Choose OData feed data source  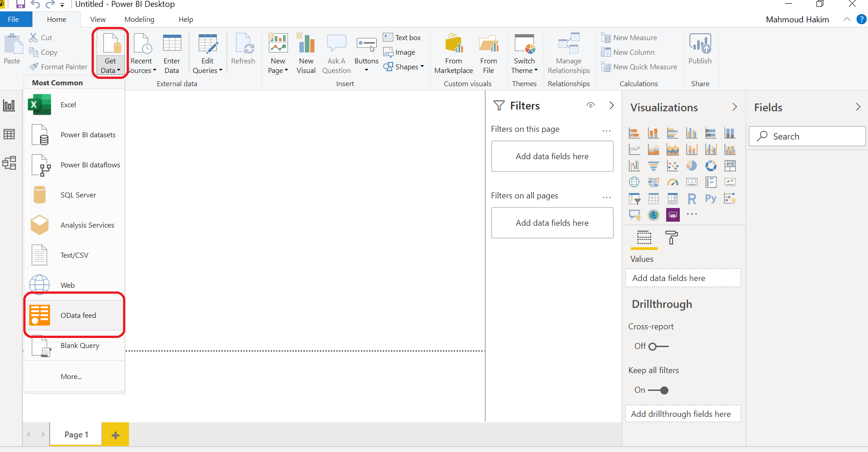[x=74, y=316]
